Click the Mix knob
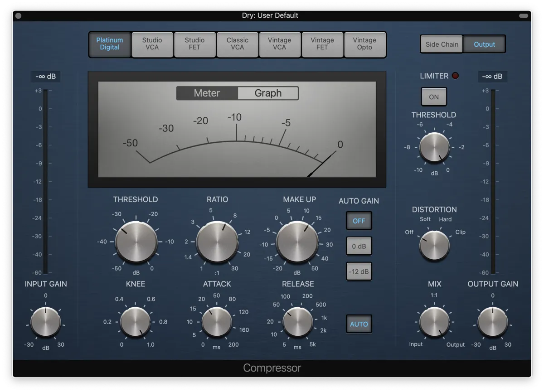The image size is (544, 392). coord(434,322)
